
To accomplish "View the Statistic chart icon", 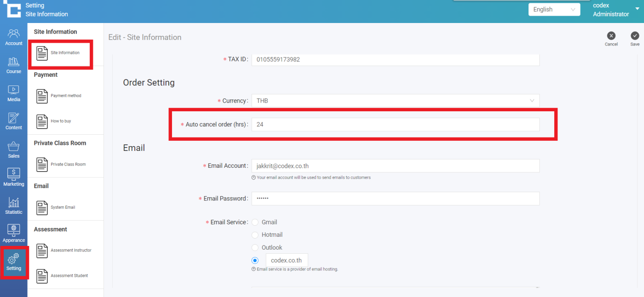I will 14,206.
